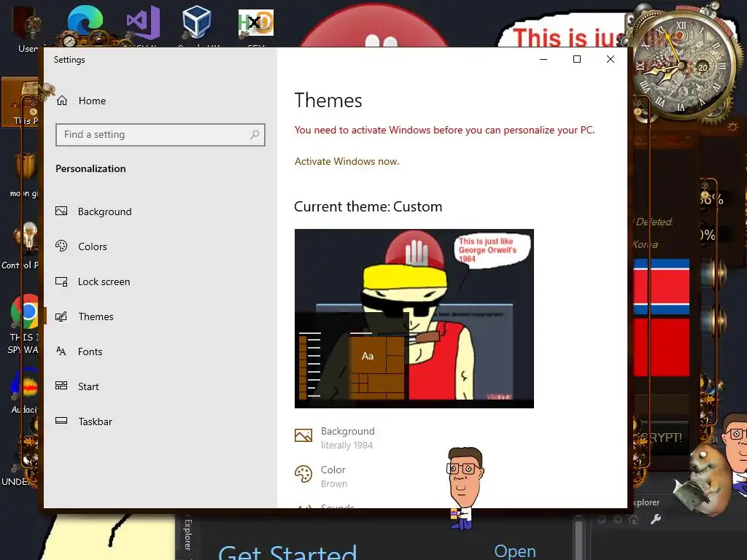Close the Settings window
Screen dimensions: 747x560
pyautogui.click(x=611, y=59)
